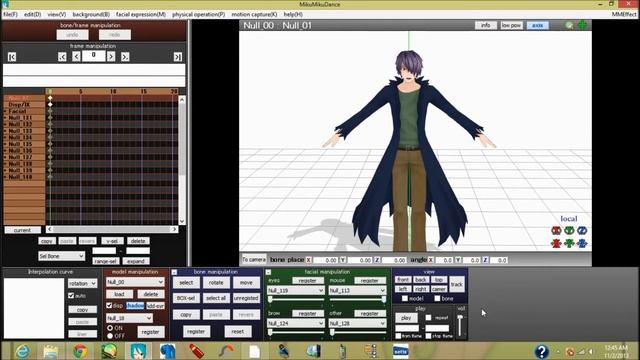Open the physical operation(P) menu
640x360 pixels.
tap(198, 14)
